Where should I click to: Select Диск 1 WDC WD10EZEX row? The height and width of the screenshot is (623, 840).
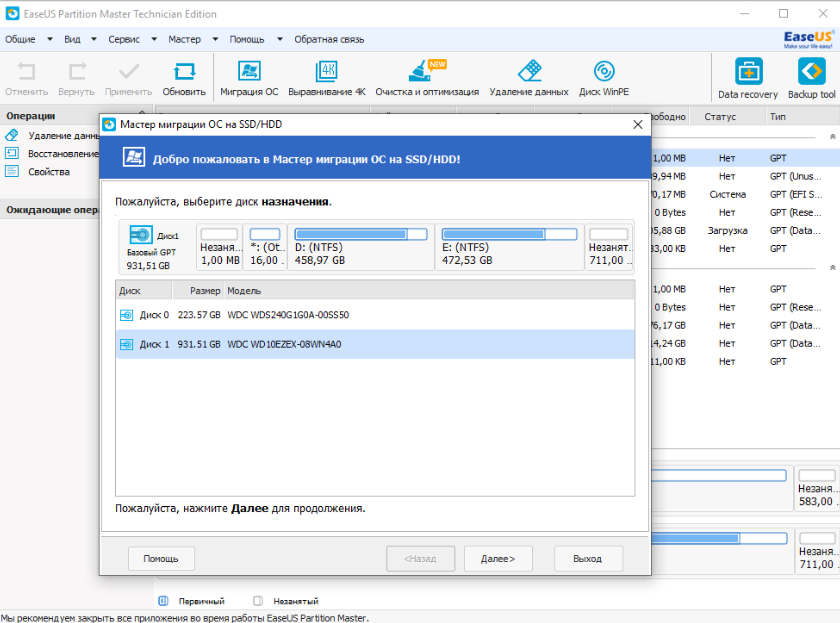coord(375,344)
